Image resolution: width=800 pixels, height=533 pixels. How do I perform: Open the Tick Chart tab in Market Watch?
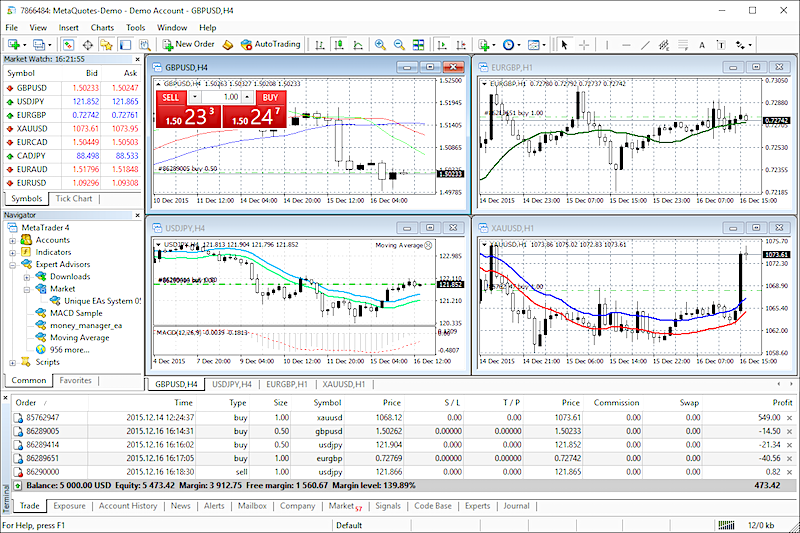(x=73, y=198)
